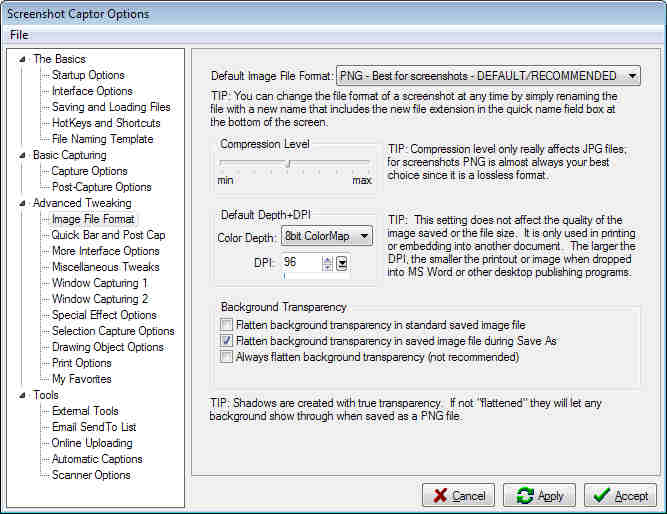Click the green arrows Apply button

click(539, 495)
